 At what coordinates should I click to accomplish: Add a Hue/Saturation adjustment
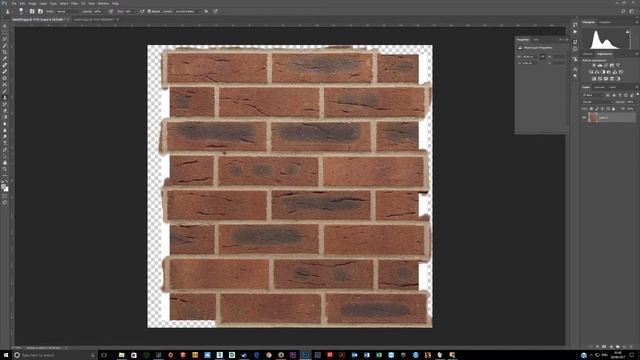pos(591,72)
